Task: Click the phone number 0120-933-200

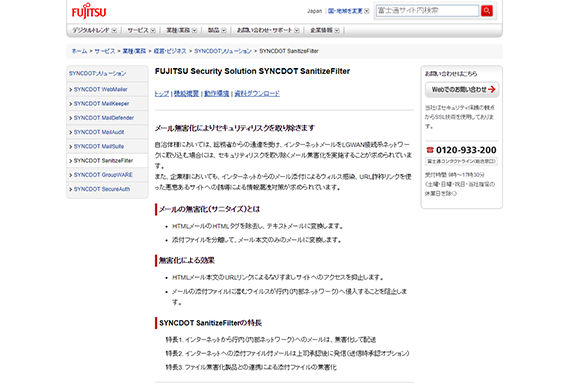Action: click(466, 150)
